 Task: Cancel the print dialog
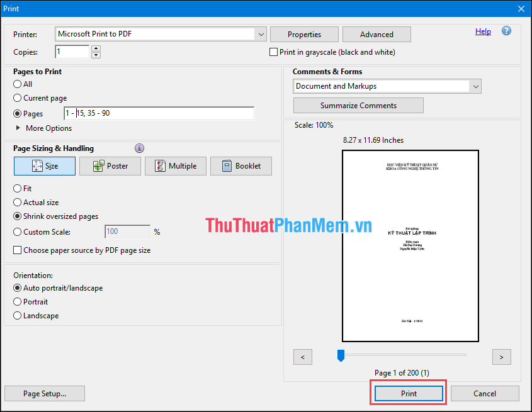485,393
